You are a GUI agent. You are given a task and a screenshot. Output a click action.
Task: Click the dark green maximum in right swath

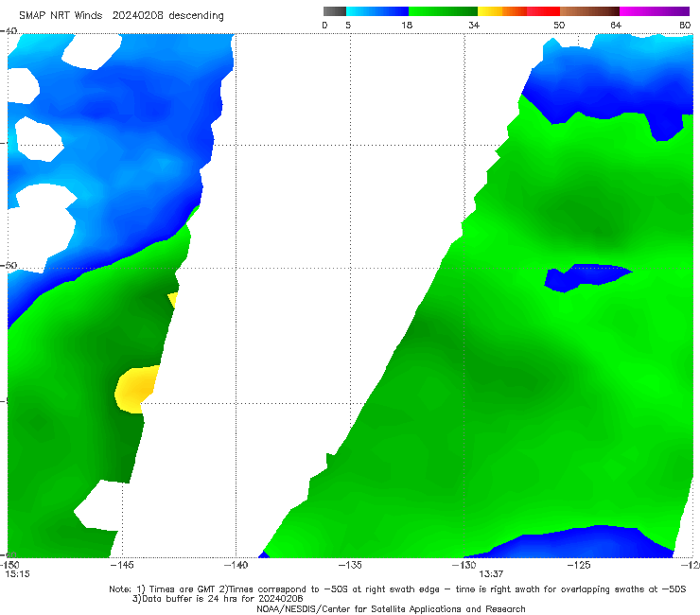pos(591,219)
